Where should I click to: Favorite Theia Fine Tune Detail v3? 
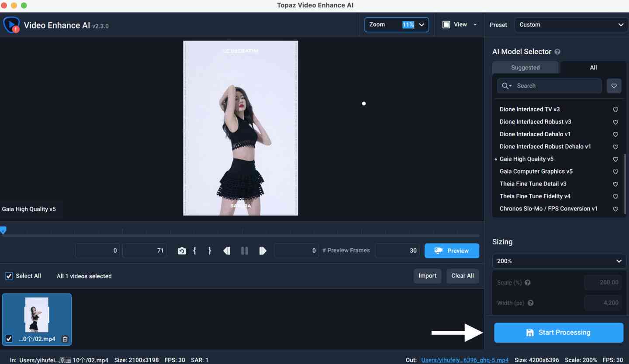tap(615, 184)
